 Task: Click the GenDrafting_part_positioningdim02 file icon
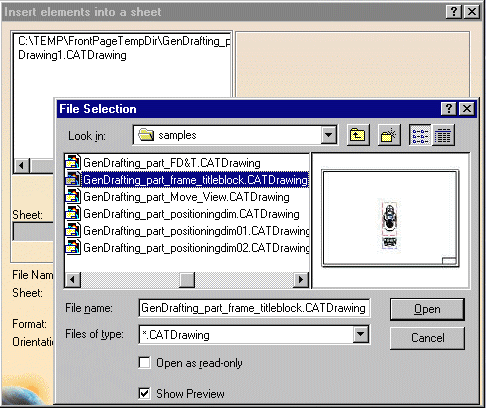[72, 247]
